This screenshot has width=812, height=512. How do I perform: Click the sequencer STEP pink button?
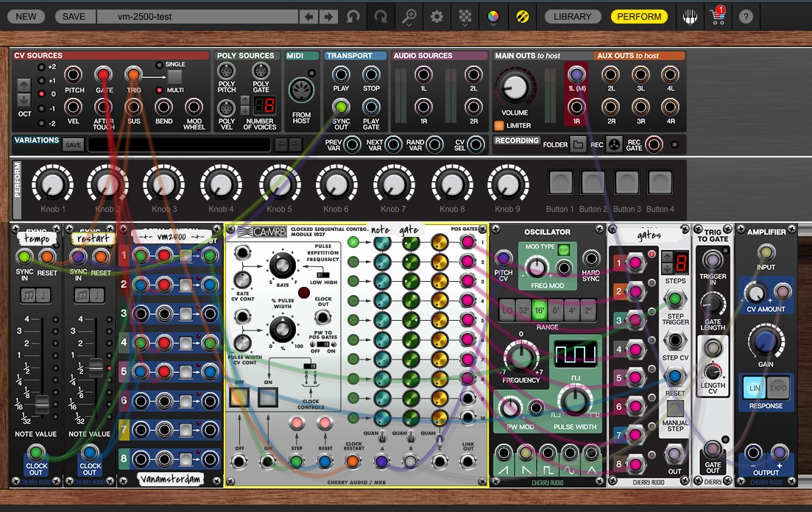pos(297,424)
